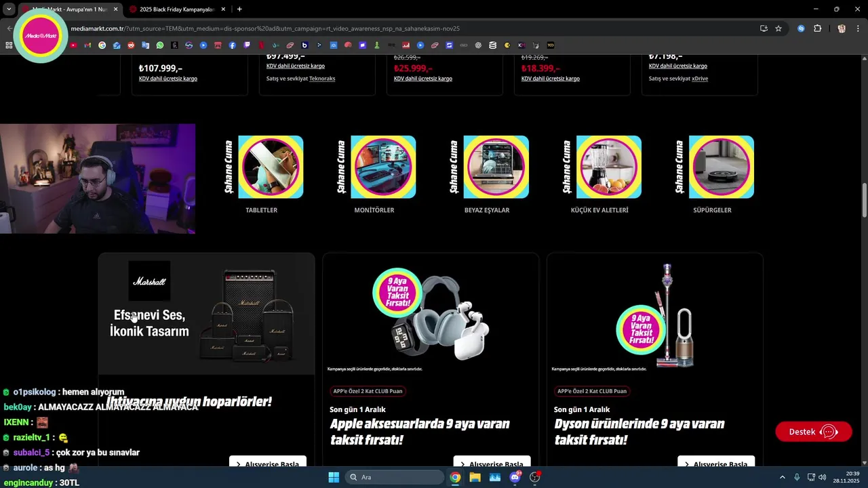Click the Teknoraks seller link
Viewport: 868px width, 488px height.
tap(322, 79)
